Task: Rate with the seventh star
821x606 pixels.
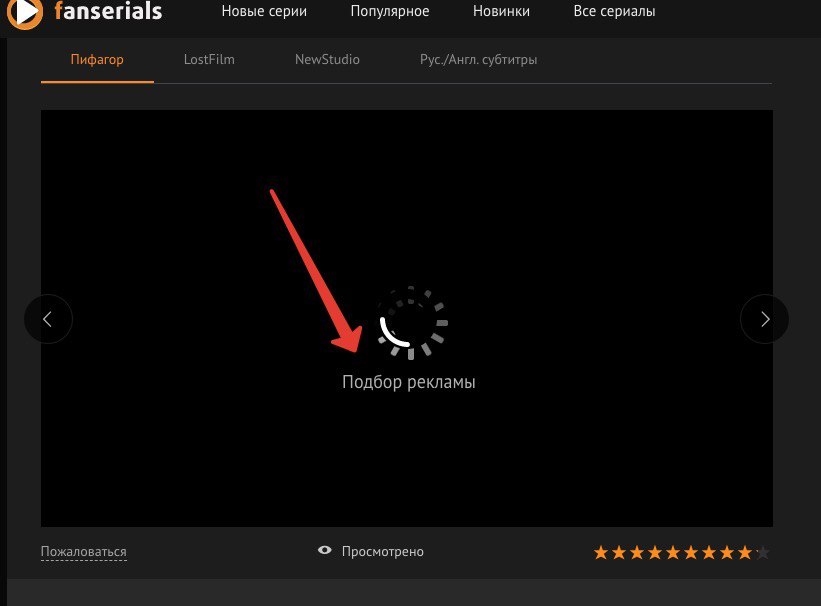Action: [x=709, y=552]
